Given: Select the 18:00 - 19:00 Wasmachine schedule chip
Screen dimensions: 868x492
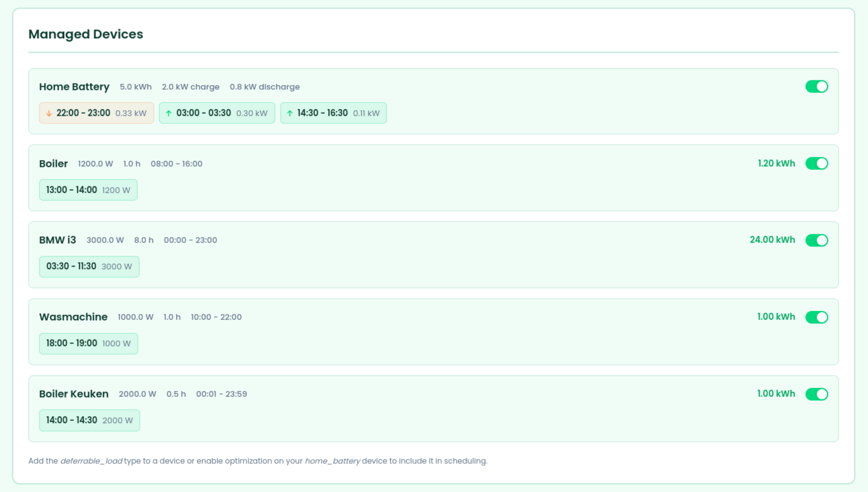Looking at the screenshot, I should [x=88, y=343].
